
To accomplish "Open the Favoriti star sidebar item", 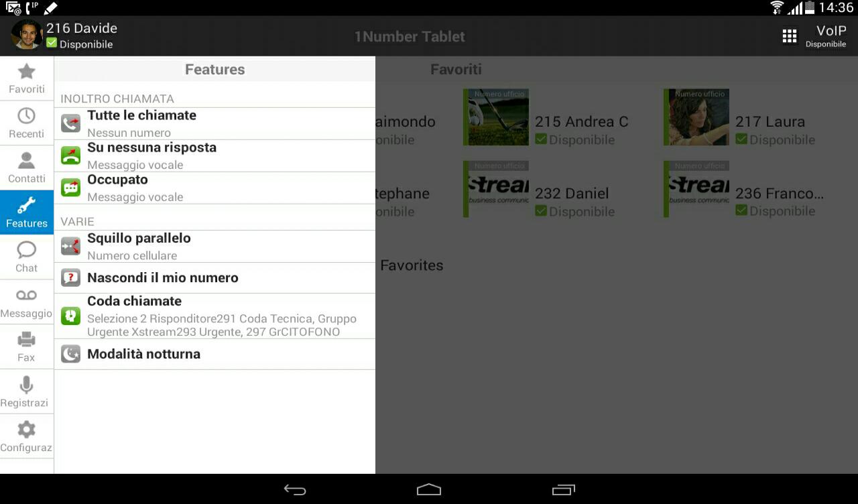I will click(x=27, y=78).
